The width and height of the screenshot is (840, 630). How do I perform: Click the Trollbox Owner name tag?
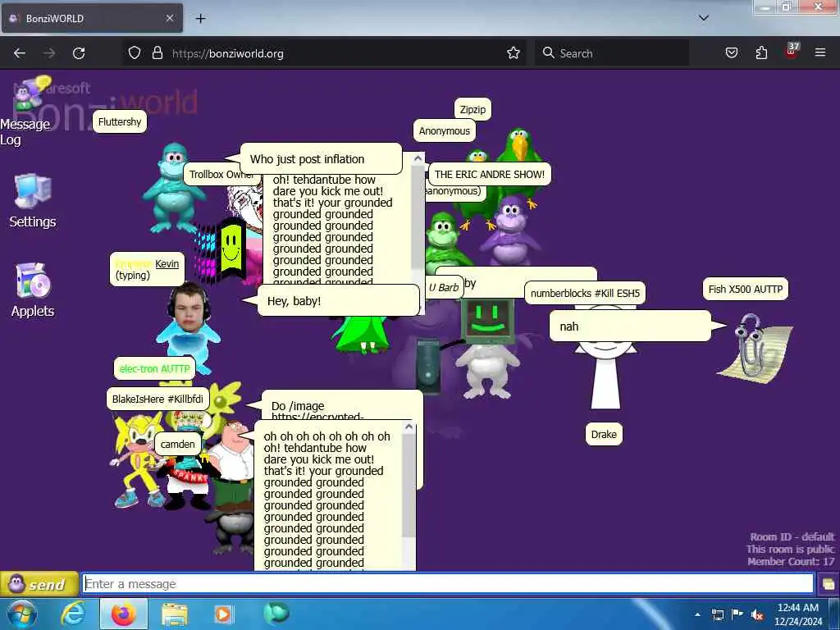click(x=221, y=174)
